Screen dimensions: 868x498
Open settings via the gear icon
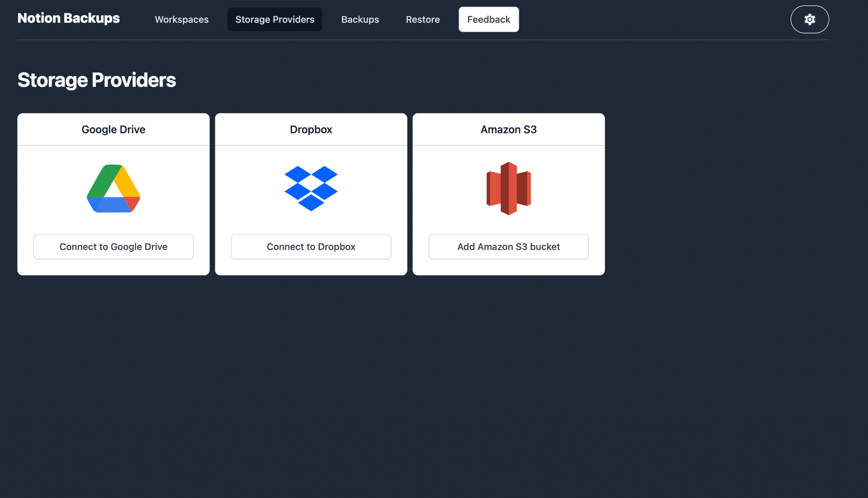(809, 19)
